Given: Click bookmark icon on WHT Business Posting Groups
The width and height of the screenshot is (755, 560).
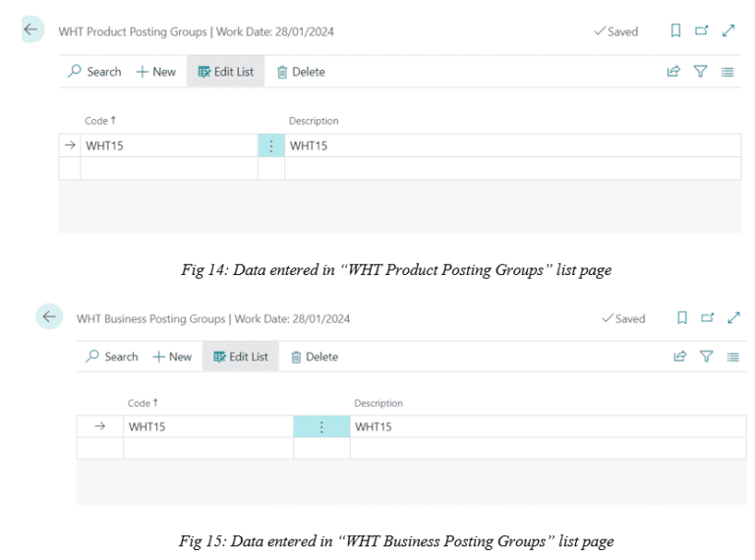Looking at the screenshot, I should pos(682,317).
